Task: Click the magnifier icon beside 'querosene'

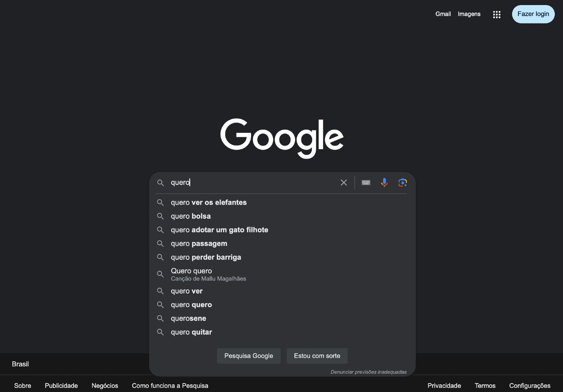Action: click(160, 318)
